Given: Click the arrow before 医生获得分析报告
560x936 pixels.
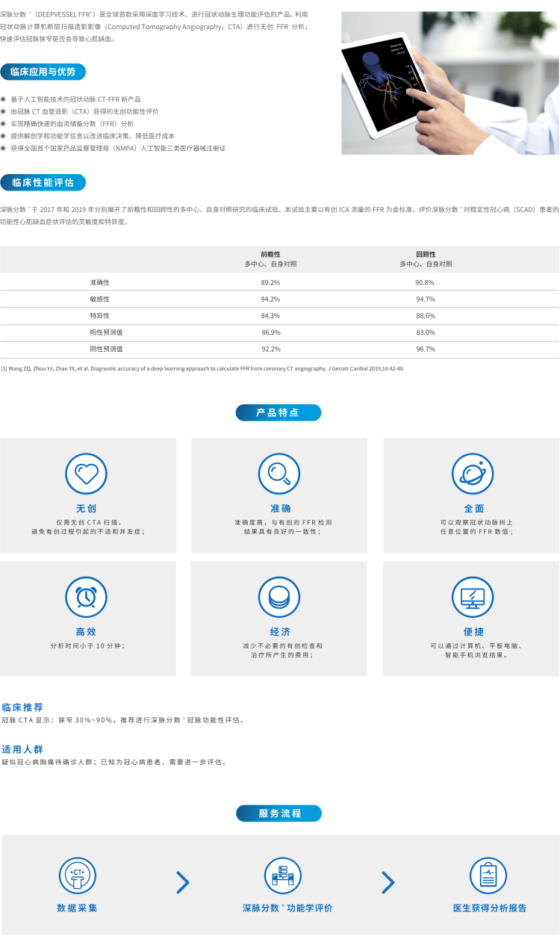Looking at the screenshot, I should tap(388, 882).
